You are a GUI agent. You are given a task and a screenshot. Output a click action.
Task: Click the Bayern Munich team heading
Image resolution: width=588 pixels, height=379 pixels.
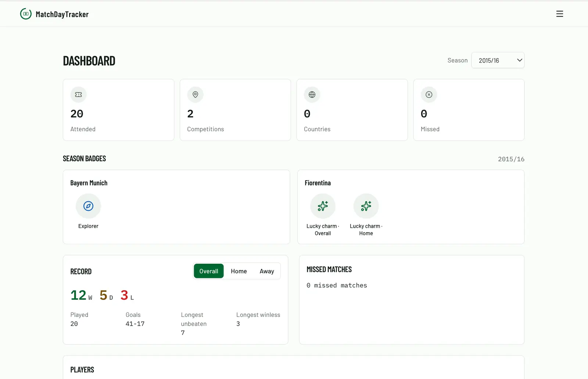coord(89,183)
